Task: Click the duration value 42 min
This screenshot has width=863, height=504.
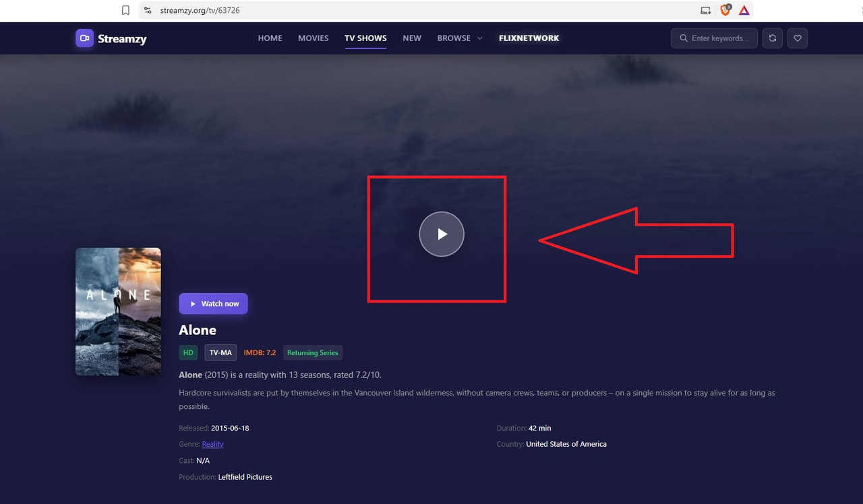Action: pyautogui.click(x=540, y=428)
